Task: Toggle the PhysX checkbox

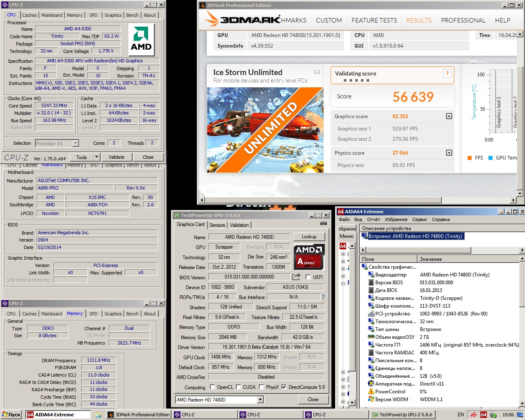Action: [261, 387]
